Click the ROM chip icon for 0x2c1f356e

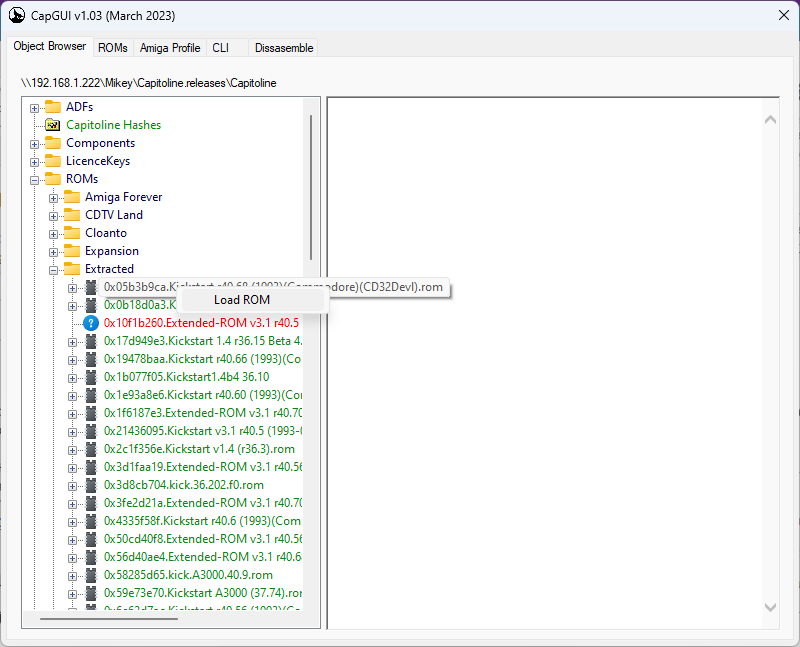pyautogui.click(x=91, y=449)
